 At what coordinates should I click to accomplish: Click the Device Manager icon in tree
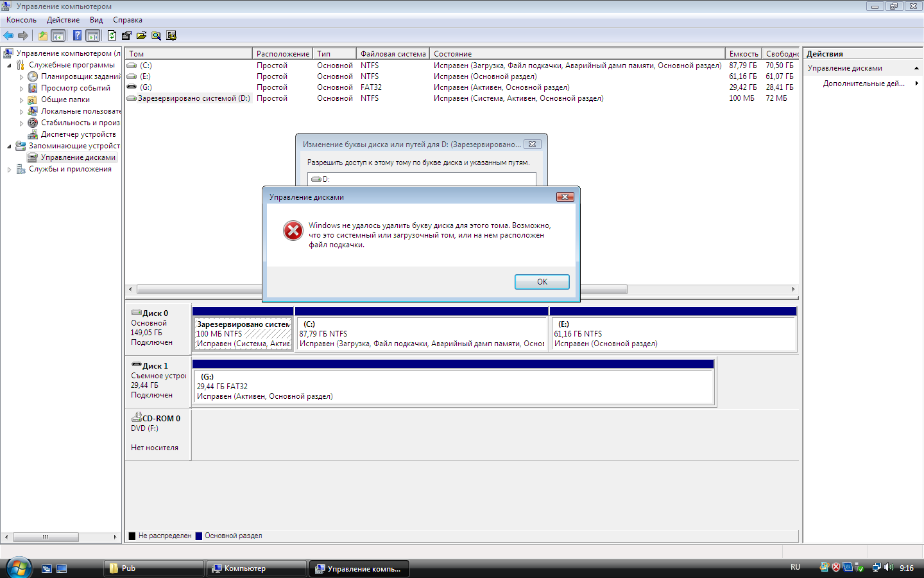[33, 134]
